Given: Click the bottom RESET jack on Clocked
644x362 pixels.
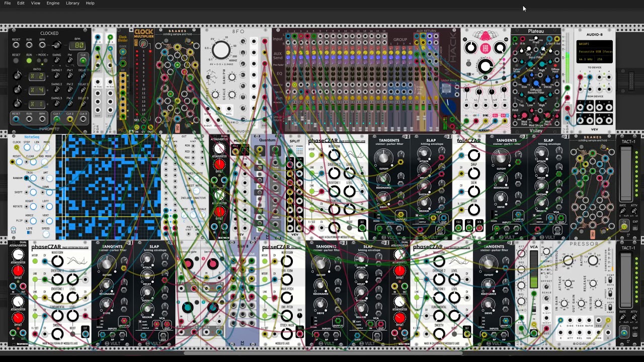Looking at the screenshot, I should [16, 119].
